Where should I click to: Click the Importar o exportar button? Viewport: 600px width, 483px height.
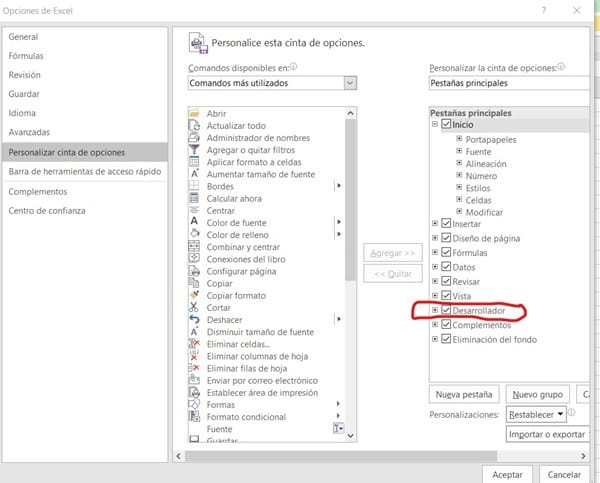[x=547, y=434]
